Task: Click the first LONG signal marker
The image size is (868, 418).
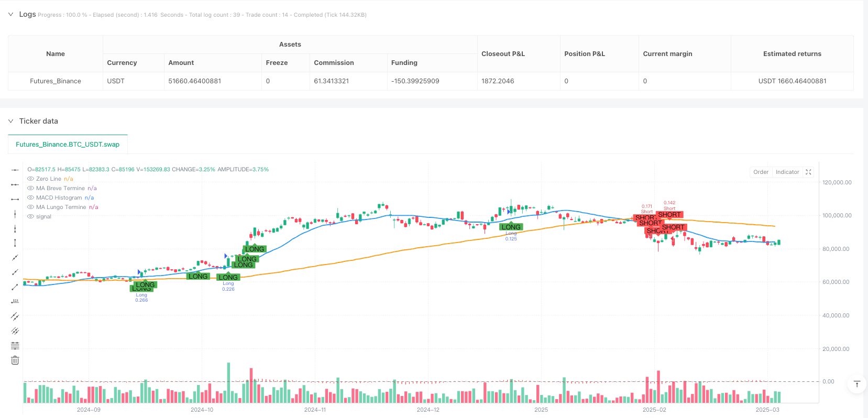Action: [145, 285]
